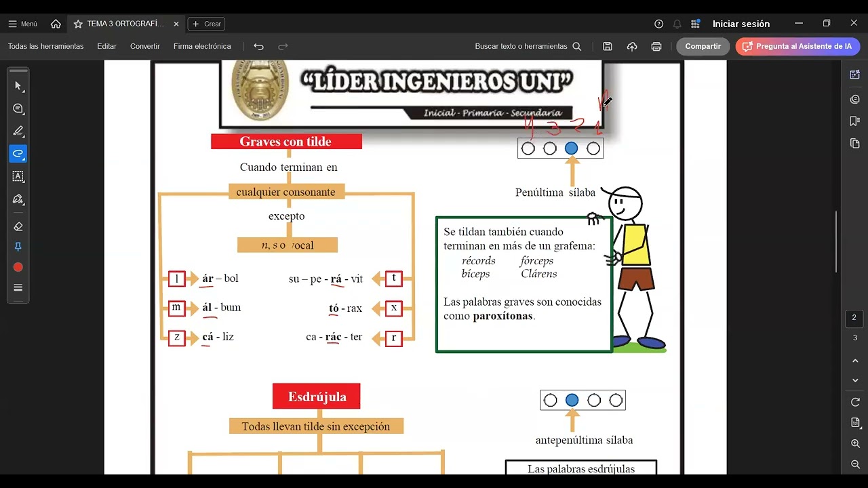Open the red color swatch picker
Image resolution: width=868 pixels, height=488 pixels.
[x=18, y=267]
